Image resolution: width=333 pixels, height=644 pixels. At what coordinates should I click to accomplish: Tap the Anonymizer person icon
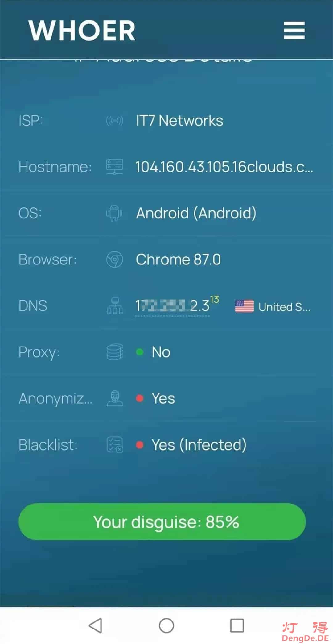115,398
